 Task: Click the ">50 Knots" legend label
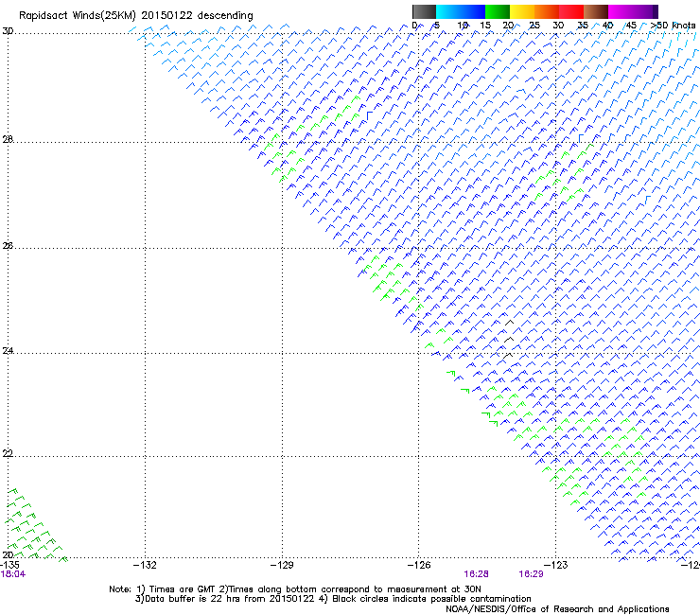[673, 26]
